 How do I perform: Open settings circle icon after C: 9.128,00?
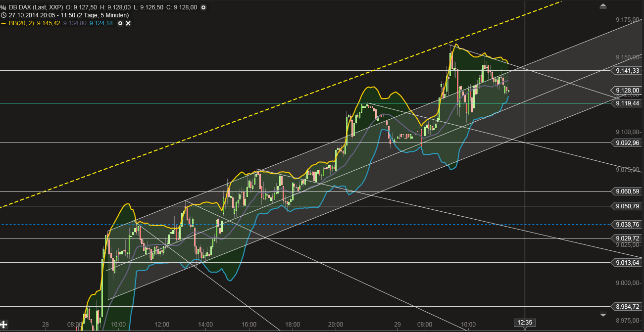[x=203, y=7]
